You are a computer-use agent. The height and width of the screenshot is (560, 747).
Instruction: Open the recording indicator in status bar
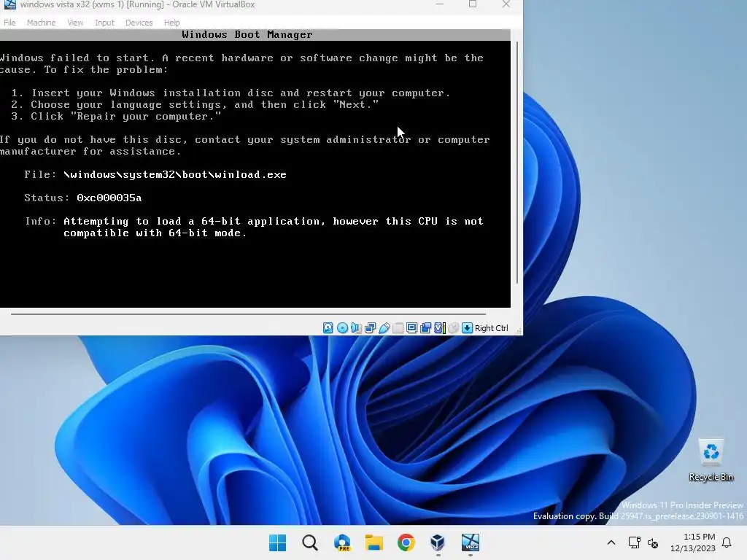coord(425,328)
